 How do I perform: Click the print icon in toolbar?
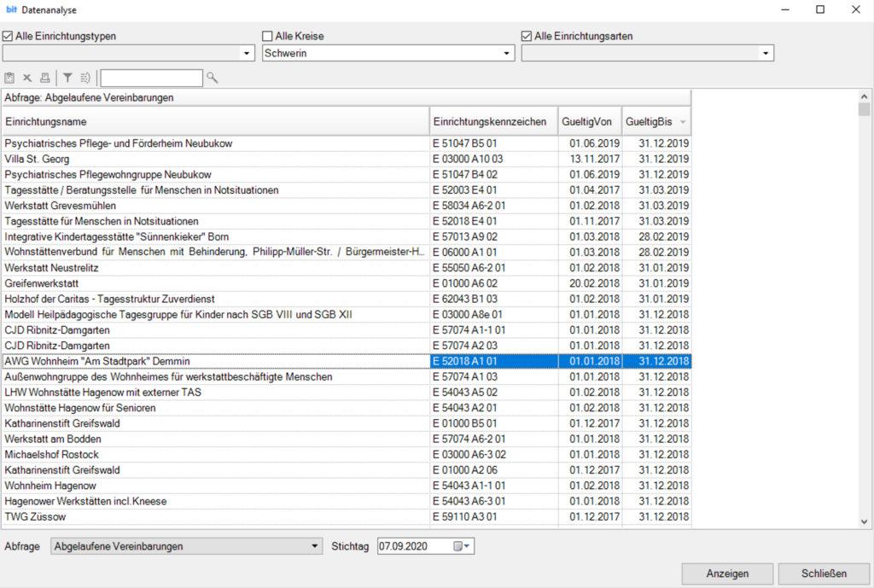44,78
